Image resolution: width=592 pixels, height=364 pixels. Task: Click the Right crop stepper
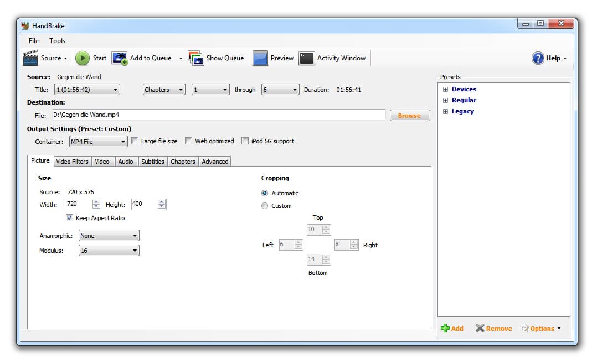pyautogui.click(x=354, y=245)
